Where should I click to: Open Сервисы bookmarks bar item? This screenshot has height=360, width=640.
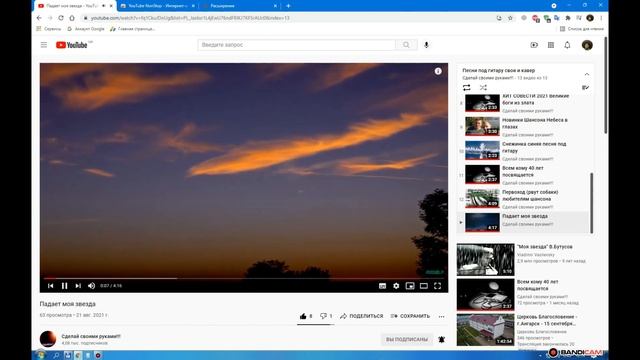(49, 29)
